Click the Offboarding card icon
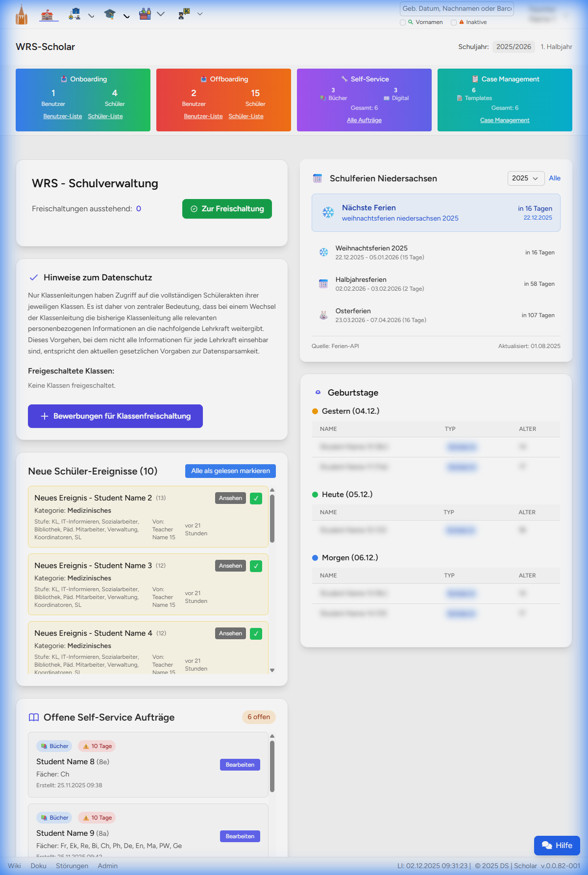 point(204,79)
